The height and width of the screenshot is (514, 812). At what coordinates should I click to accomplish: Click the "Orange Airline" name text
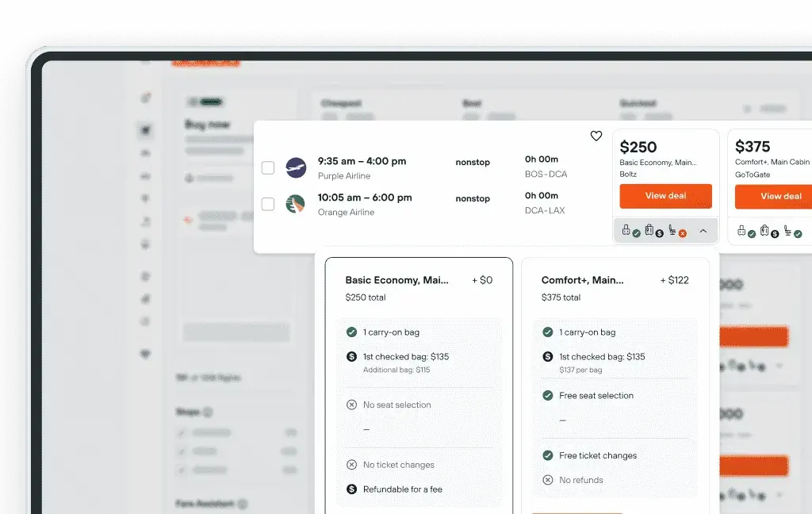346,213
